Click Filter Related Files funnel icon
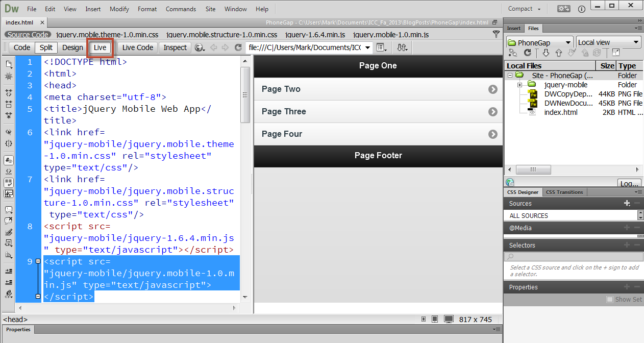 tap(496, 34)
